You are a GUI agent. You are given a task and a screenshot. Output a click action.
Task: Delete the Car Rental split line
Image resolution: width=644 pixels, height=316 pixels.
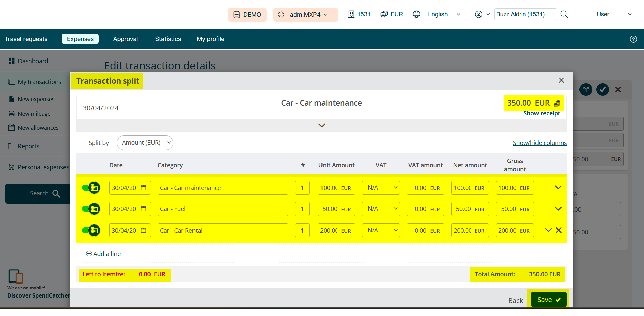click(559, 230)
